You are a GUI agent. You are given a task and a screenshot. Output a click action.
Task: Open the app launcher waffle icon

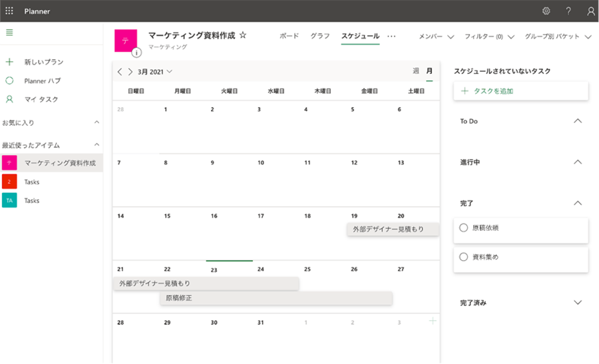(9, 11)
